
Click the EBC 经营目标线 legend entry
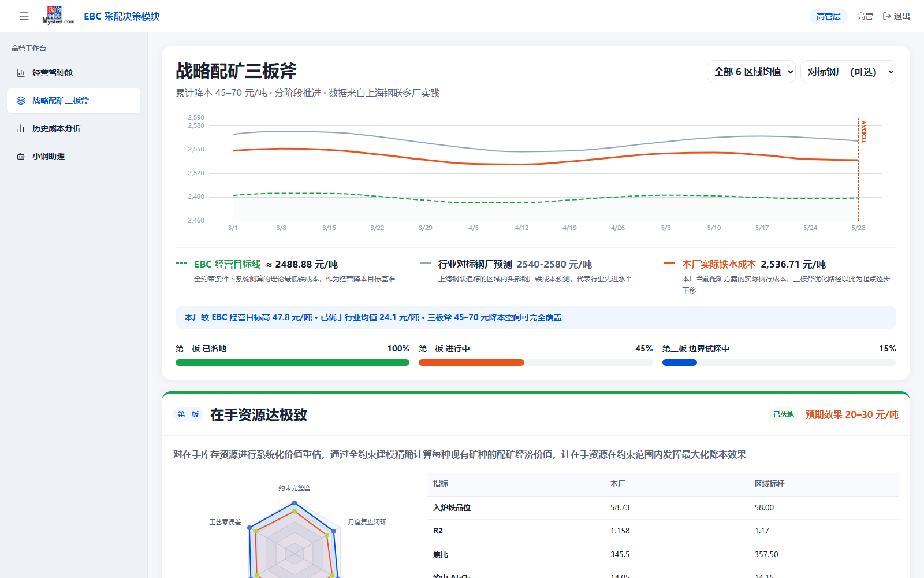point(227,264)
